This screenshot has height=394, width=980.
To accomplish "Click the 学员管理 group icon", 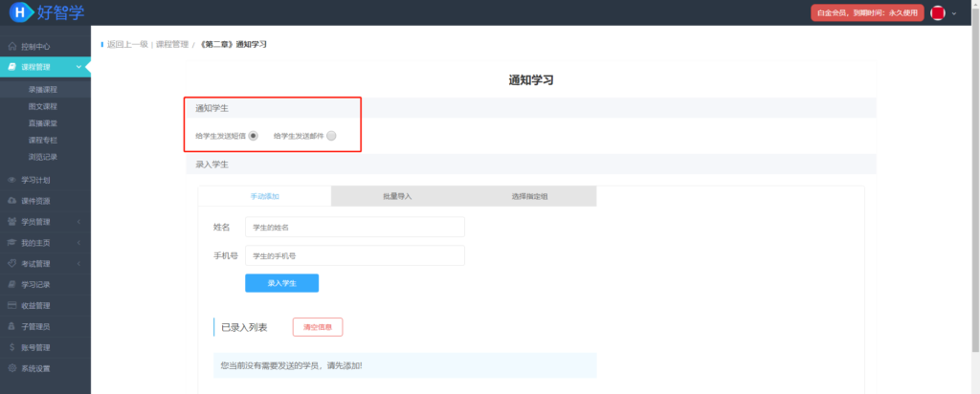I will point(11,222).
